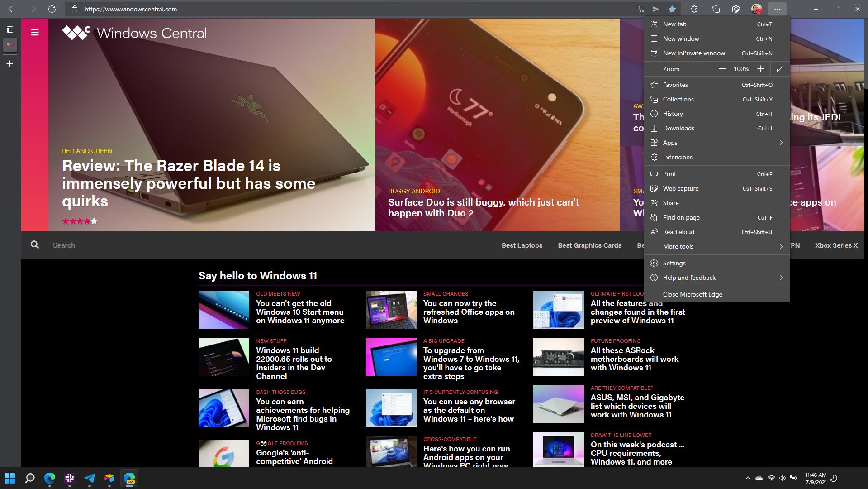
Task: Open Downloads from the menu
Action: 717,128
